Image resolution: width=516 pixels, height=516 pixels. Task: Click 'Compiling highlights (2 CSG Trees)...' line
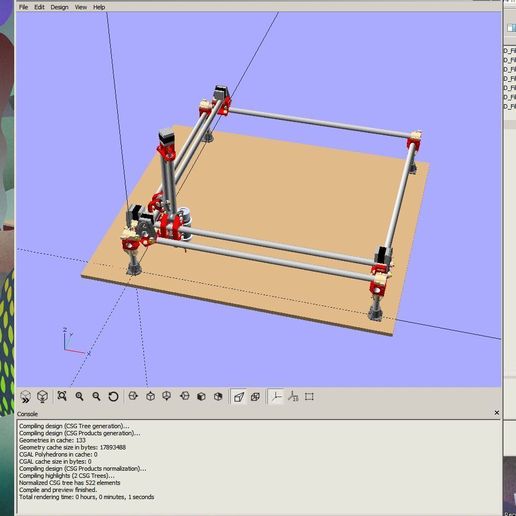pos(67,476)
